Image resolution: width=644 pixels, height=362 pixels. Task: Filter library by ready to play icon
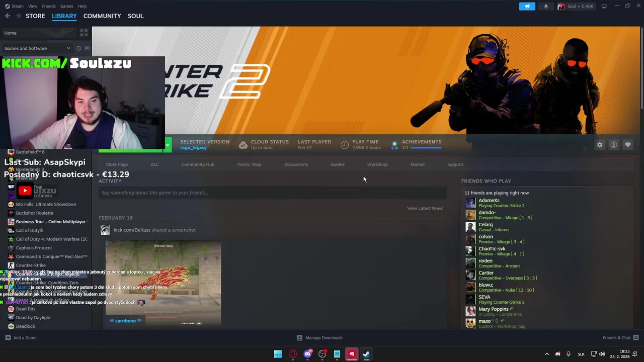coord(87,48)
